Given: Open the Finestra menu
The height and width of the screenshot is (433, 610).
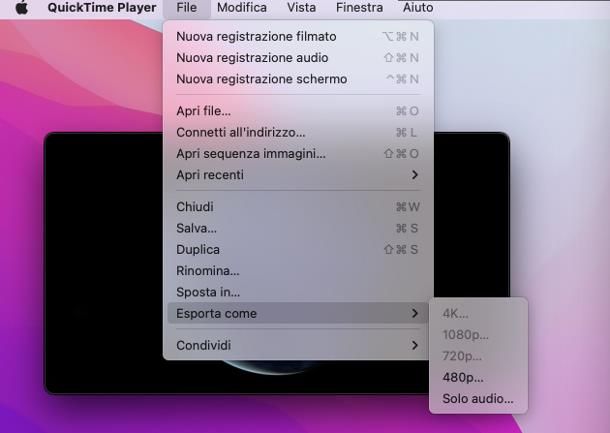Looking at the screenshot, I should [x=359, y=7].
